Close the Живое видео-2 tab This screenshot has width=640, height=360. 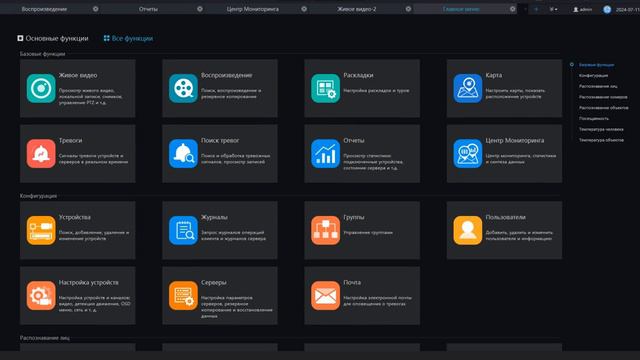pyautogui.click(x=408, y=9)
